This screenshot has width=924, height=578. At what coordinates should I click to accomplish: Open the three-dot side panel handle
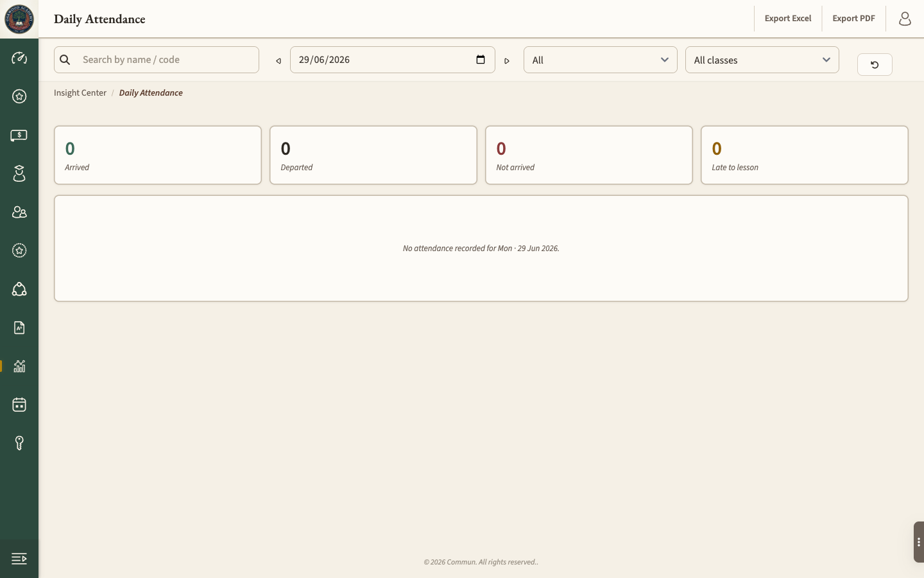(919, 542)
